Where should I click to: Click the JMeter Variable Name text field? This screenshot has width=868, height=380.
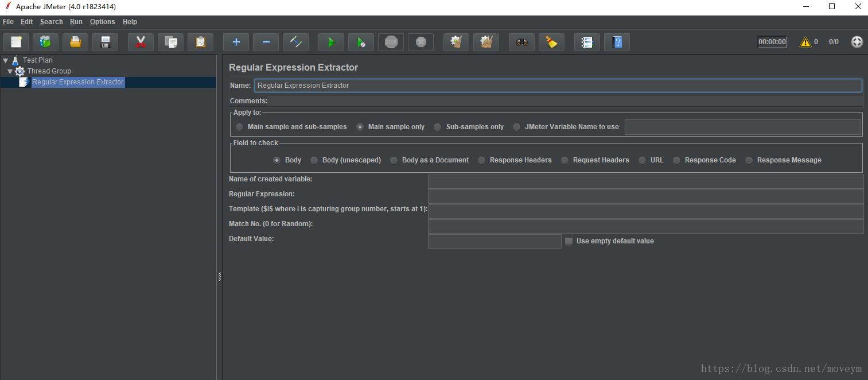(x=743, y=127)
